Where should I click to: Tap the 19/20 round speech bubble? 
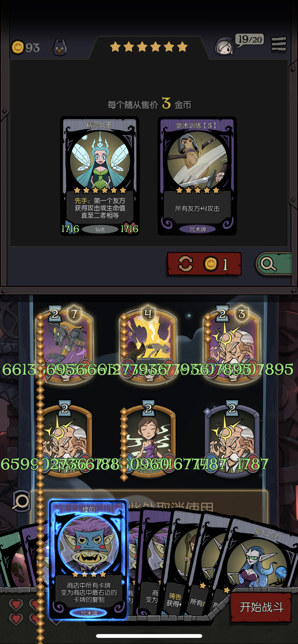tap(250, 40)
